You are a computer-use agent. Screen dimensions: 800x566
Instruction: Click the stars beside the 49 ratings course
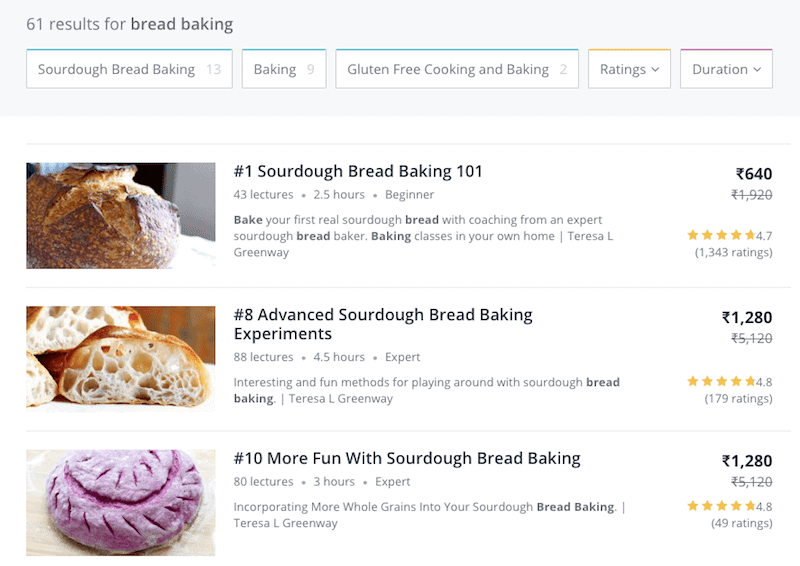coord(721,506)
